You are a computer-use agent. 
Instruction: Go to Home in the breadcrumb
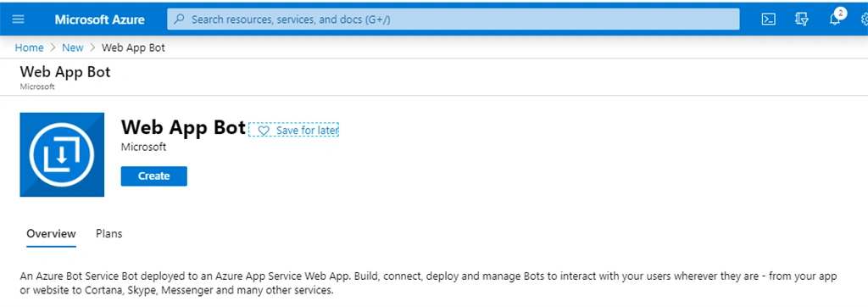click(x=30, y=47)
